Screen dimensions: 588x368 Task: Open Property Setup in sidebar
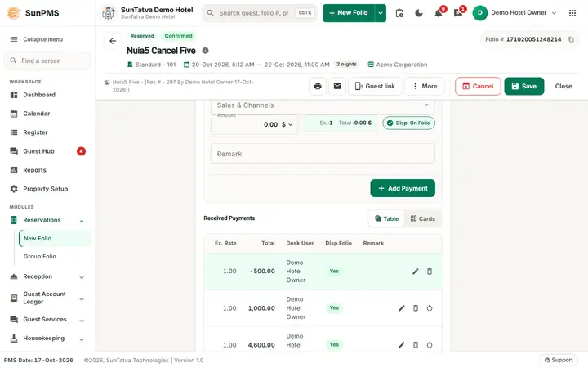(x=47, y=189)
